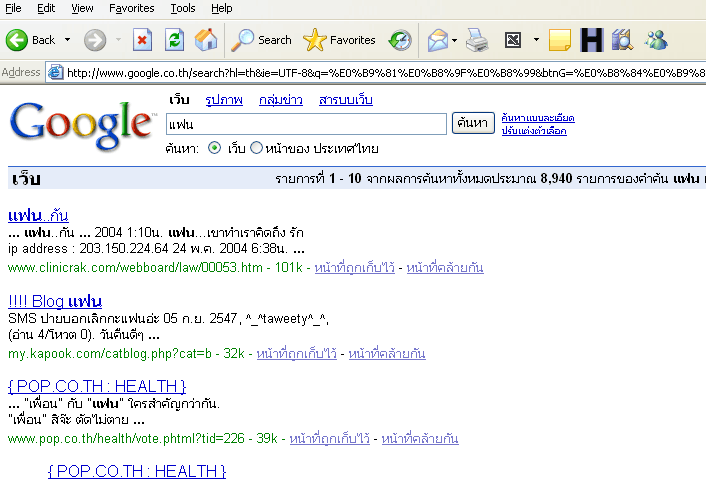The width and height of the screenshot is (706, 479).
Task: Open the Messenger people icon
Action: (656, 40)
